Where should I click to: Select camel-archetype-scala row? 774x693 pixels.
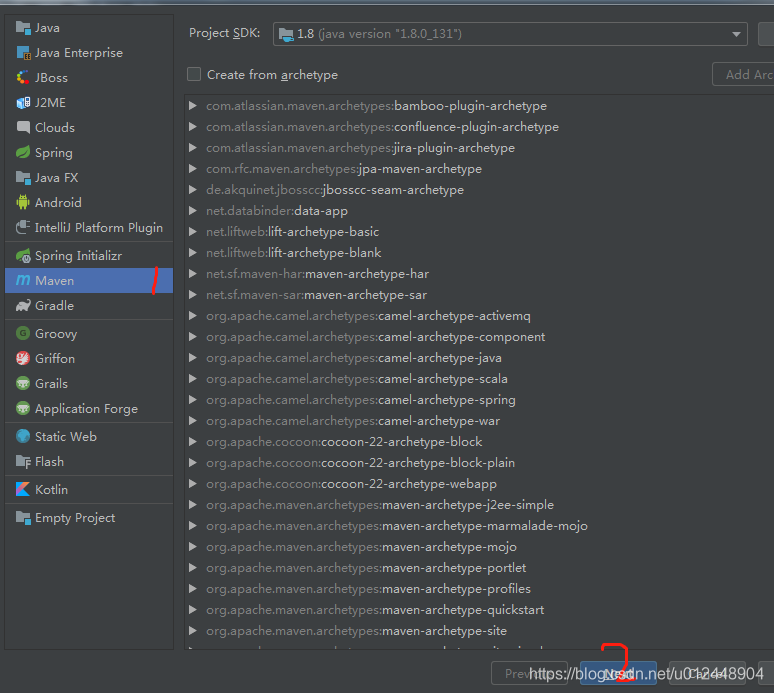tap(479, 379)
